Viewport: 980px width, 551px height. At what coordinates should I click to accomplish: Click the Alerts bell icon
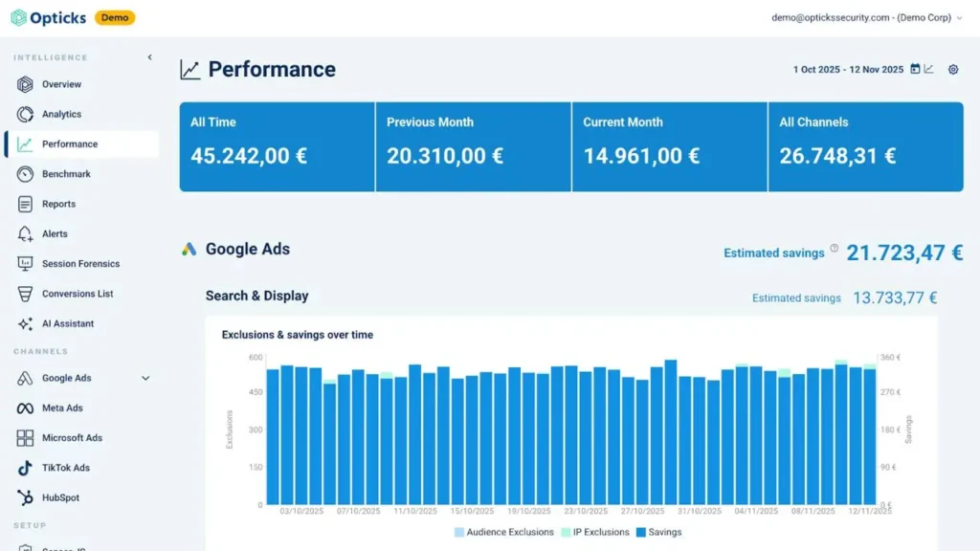click(25, 234)
